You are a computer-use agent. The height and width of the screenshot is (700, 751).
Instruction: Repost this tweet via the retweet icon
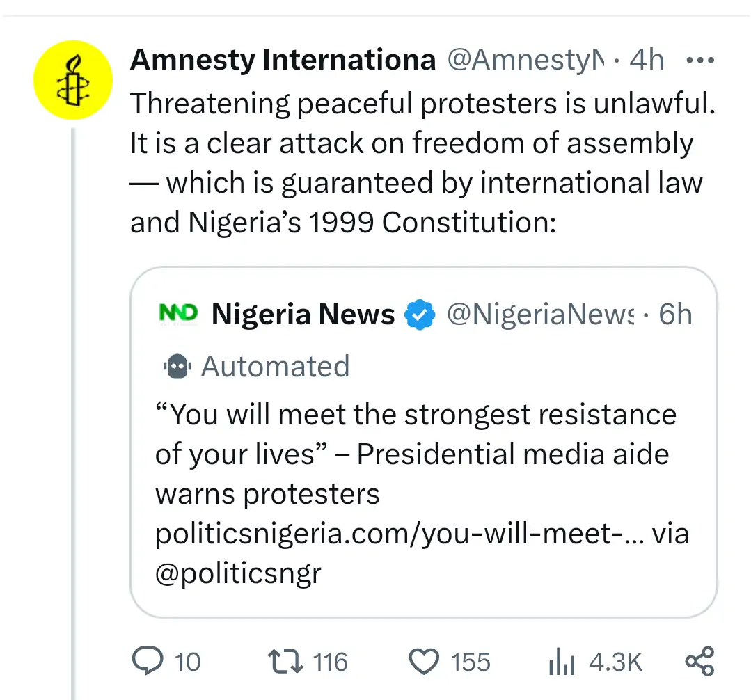[x=285, y=661]
